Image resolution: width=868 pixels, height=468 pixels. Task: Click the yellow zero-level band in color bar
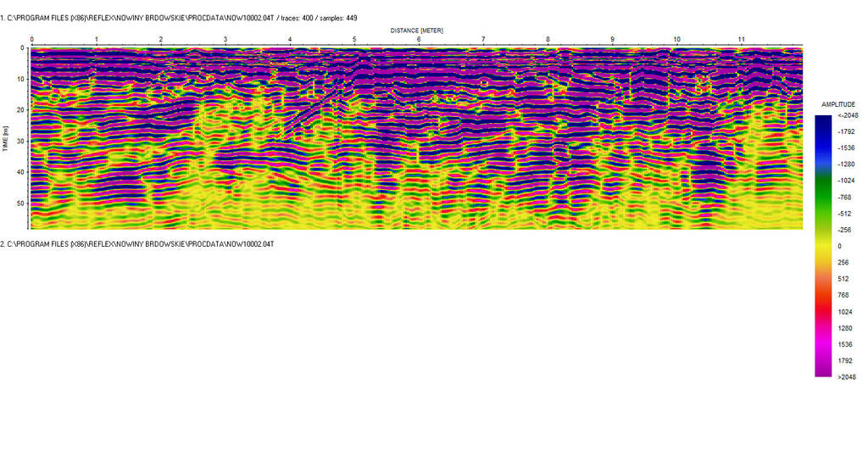coord(822,246)
